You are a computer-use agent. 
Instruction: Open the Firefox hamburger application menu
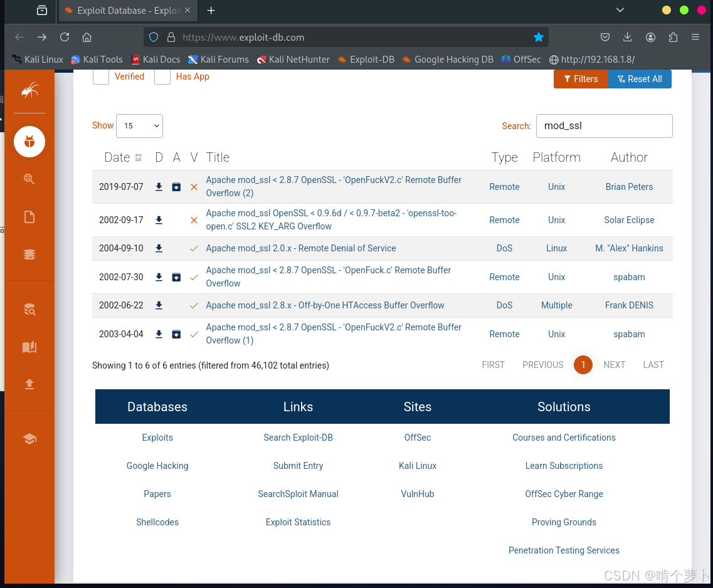point(695,37)
